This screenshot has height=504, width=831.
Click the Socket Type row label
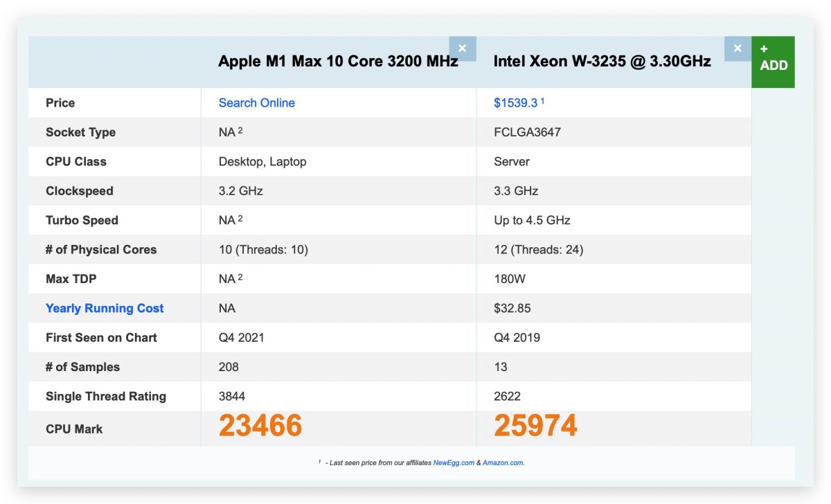[x=80, y=132]
